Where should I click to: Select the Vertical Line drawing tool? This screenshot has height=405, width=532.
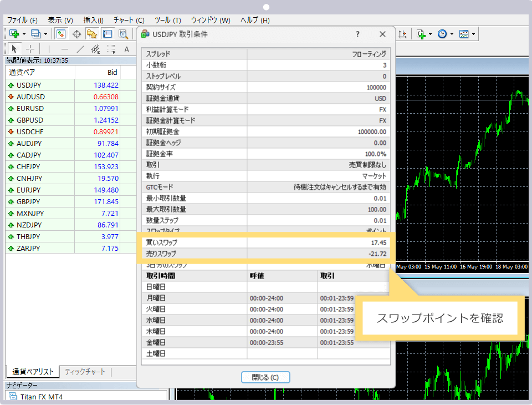pyautogui.click(x=49, y=49)
